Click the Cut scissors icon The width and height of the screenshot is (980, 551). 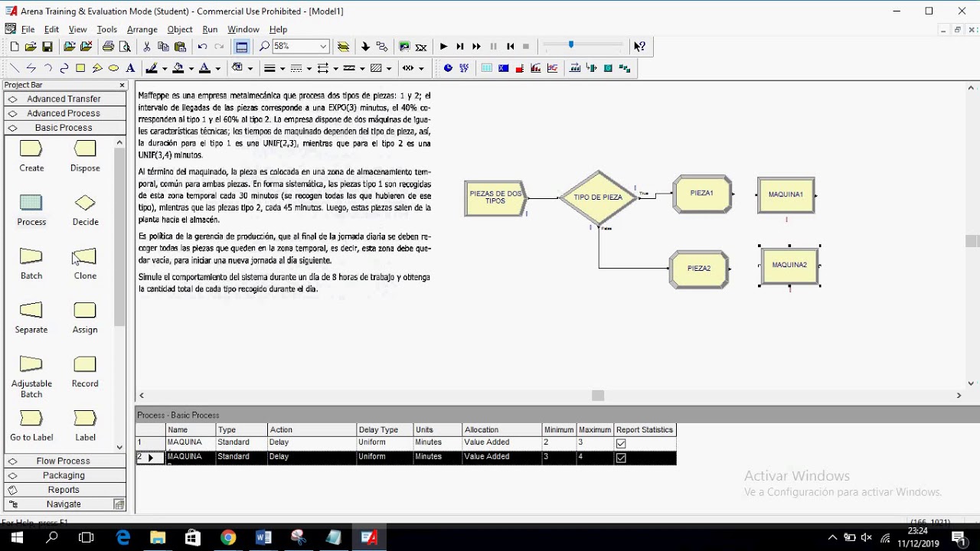coord(146,47)
